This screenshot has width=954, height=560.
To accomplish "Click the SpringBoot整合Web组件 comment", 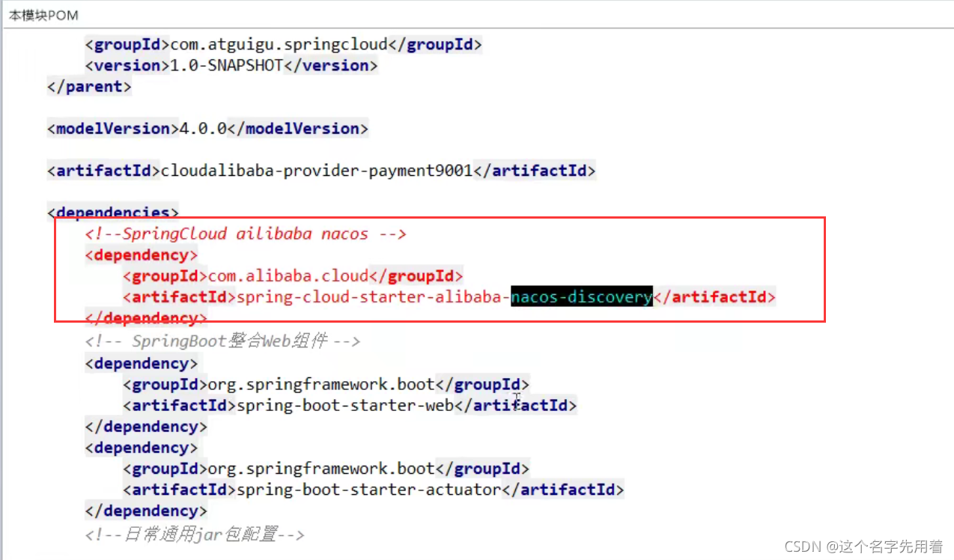I will [x=222, y=341].
